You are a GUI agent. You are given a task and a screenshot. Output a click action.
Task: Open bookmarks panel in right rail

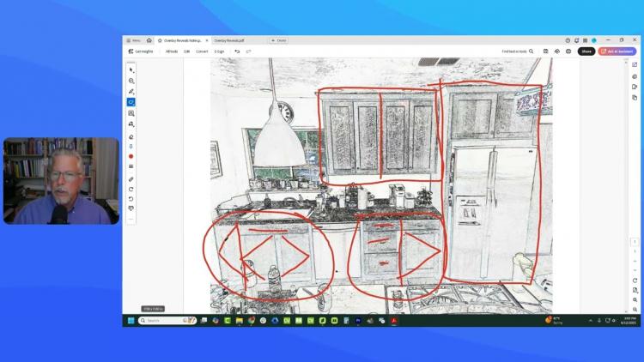pos(635,87)
